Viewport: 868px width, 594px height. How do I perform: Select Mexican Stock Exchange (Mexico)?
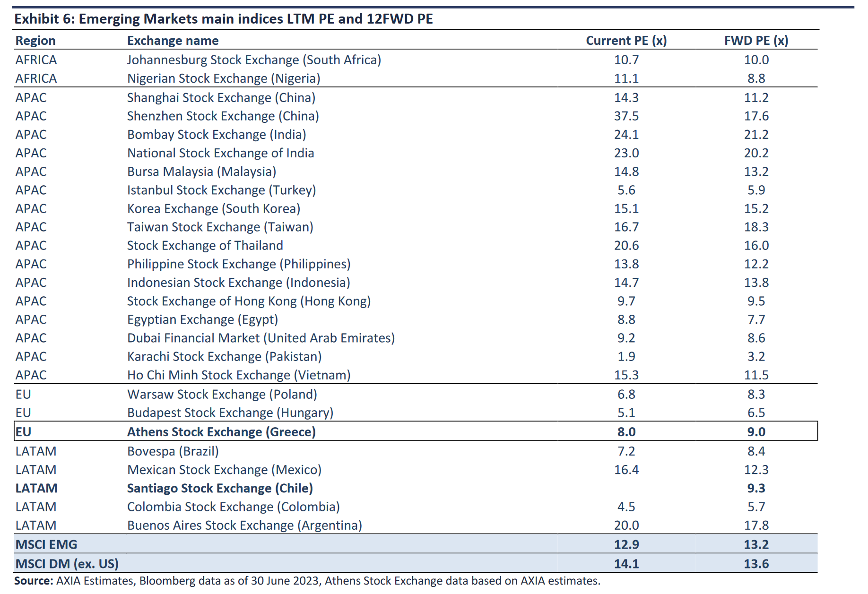pyautogui.click(x=224, y=470)
